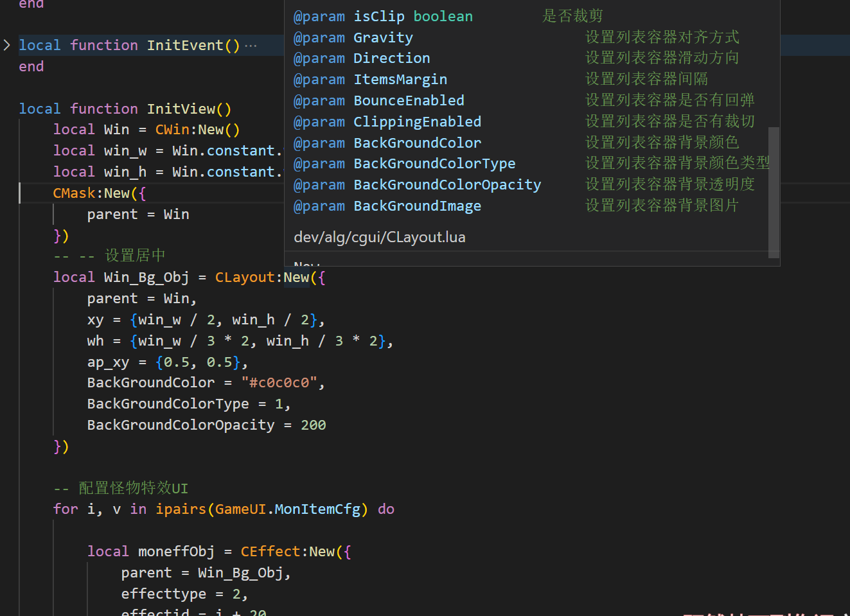The width and height of the screenshot is (850, 616).
Task: Click BackGroundImage parameter in hover docs
Action: click(418, 206)
